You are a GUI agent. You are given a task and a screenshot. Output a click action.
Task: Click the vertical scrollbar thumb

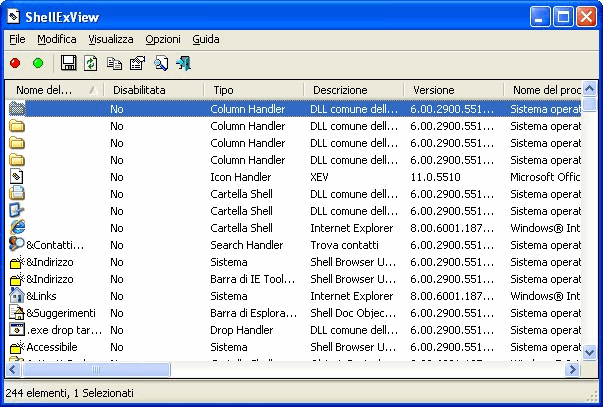pyautogui.click(x=590, y=105)
